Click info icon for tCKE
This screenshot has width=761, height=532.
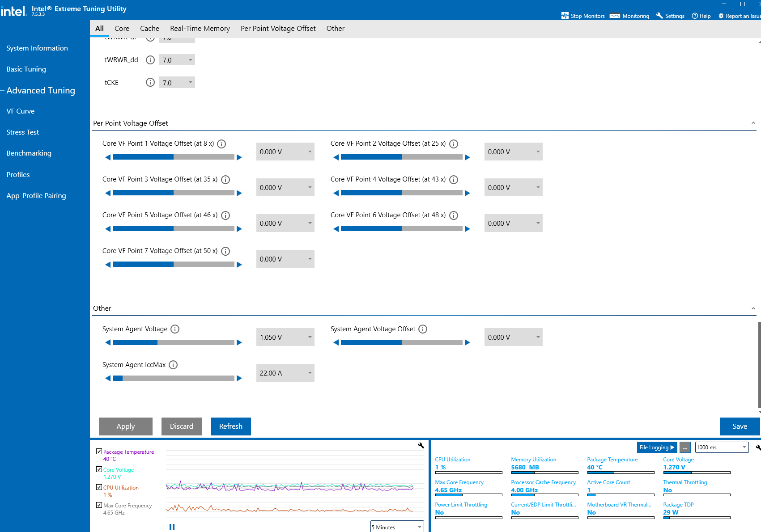(x=150, y=82)
